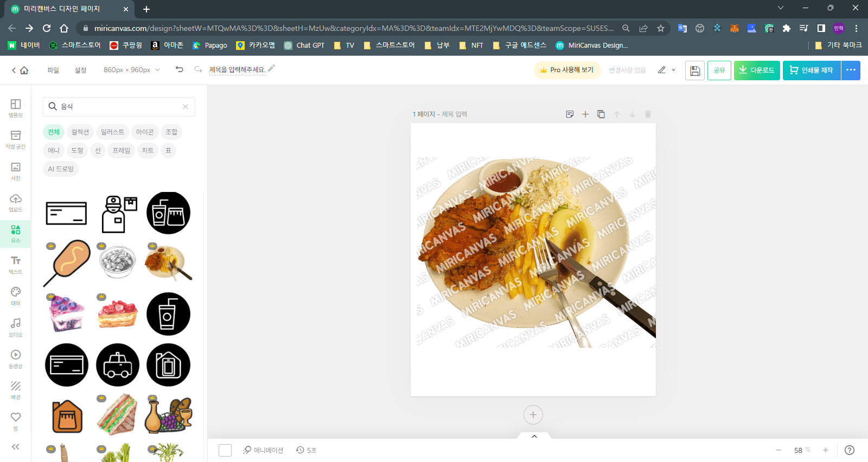Image resolution: width=868 pixels, height=462 pixels.
Task: Insert the corn dog illustration element
Action: coord(67,263)
